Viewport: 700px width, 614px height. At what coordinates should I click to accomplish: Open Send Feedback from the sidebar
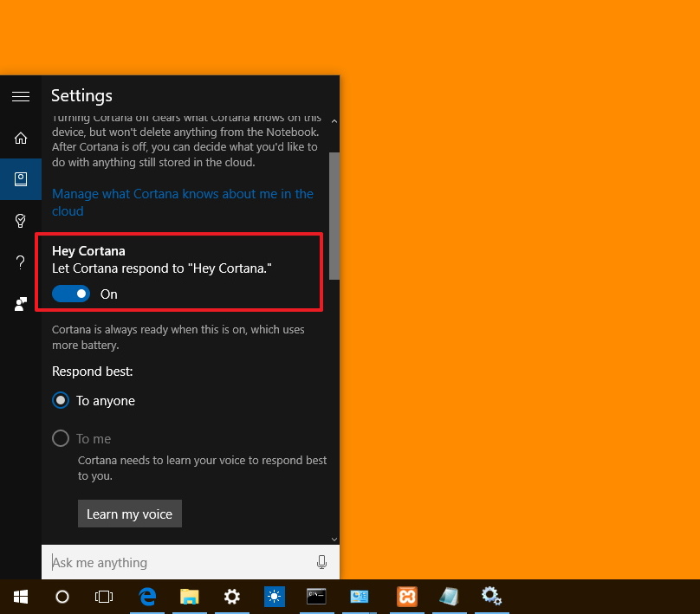[21, 304]
